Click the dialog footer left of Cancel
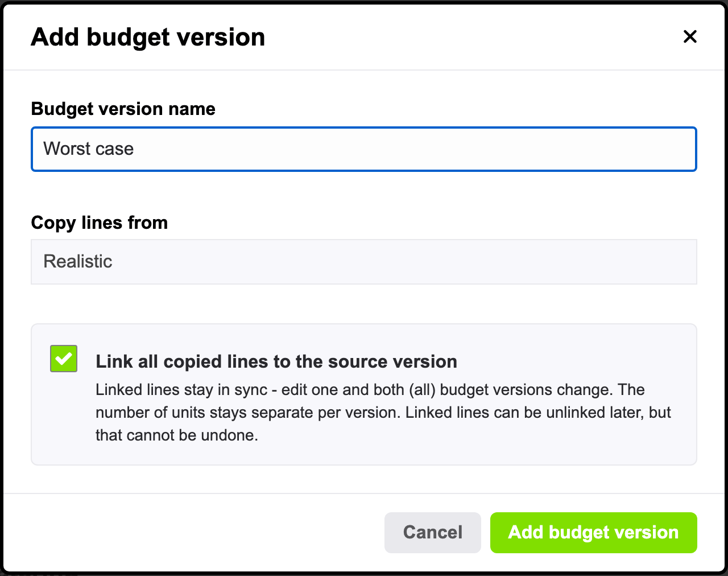Viewport: 728px width, 576px height. pos(193,533)
